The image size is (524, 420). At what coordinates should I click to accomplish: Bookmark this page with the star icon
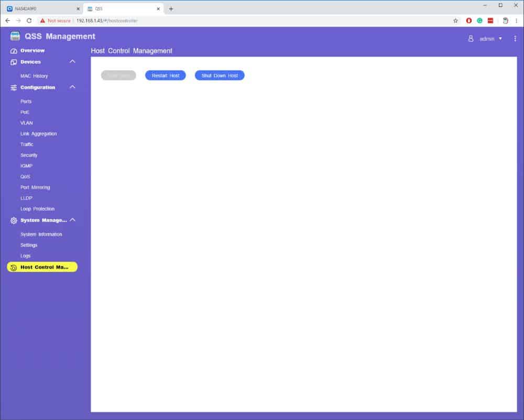[x=455, y=20]
